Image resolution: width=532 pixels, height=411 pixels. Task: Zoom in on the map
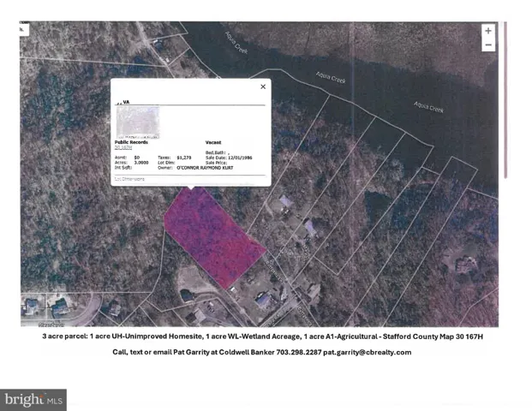point(487,31)
